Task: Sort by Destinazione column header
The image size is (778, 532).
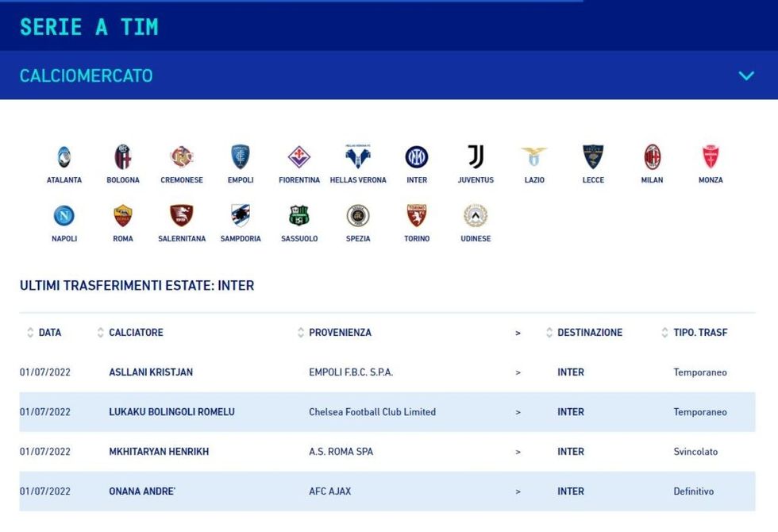Action: pyautogui.click(x=590, y=333)
